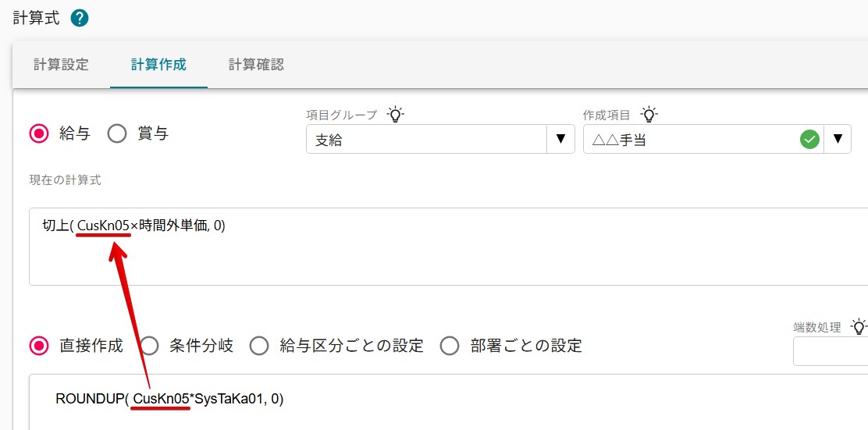This screenshot has width=868, height=430.
Task: Click the lightbulb hint next to 端数処理
Action: click(x=859, y=326)
